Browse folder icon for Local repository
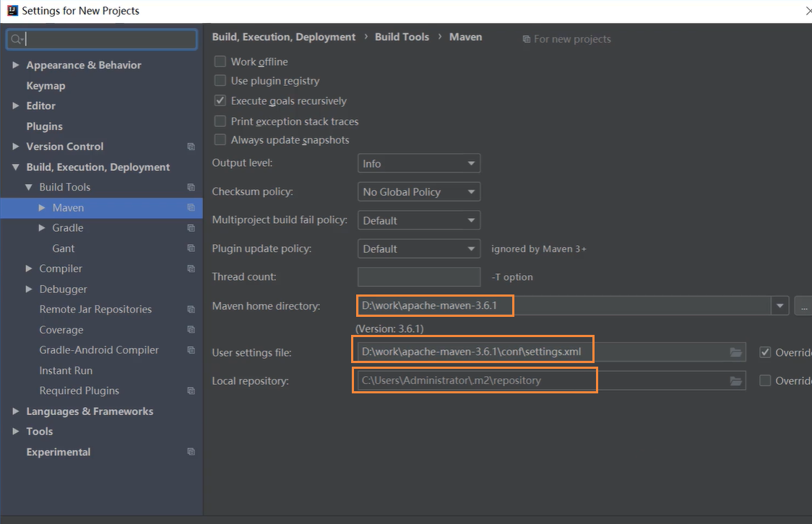 tap(736, 381)
